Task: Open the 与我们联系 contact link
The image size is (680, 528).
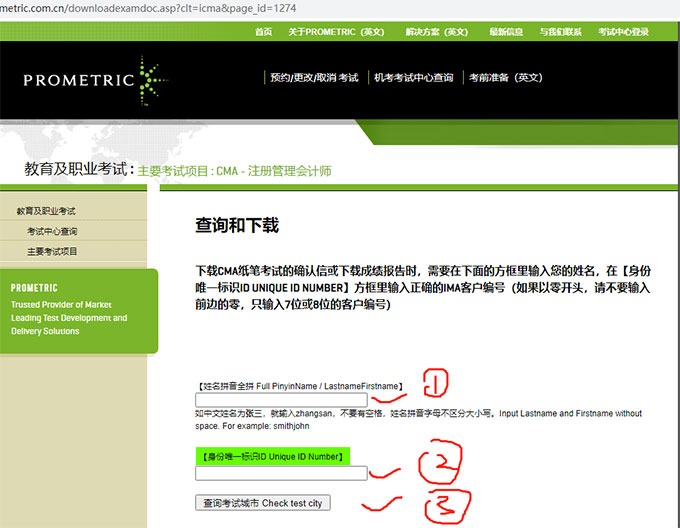Action: (560, 32)
